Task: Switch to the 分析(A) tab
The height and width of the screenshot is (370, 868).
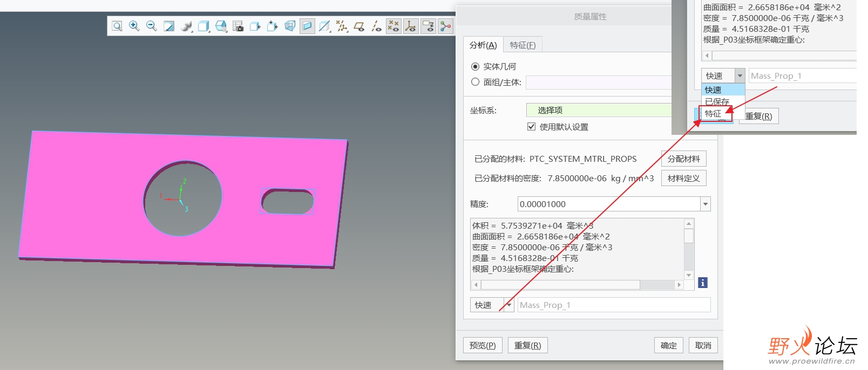Action: coord(483,45)
